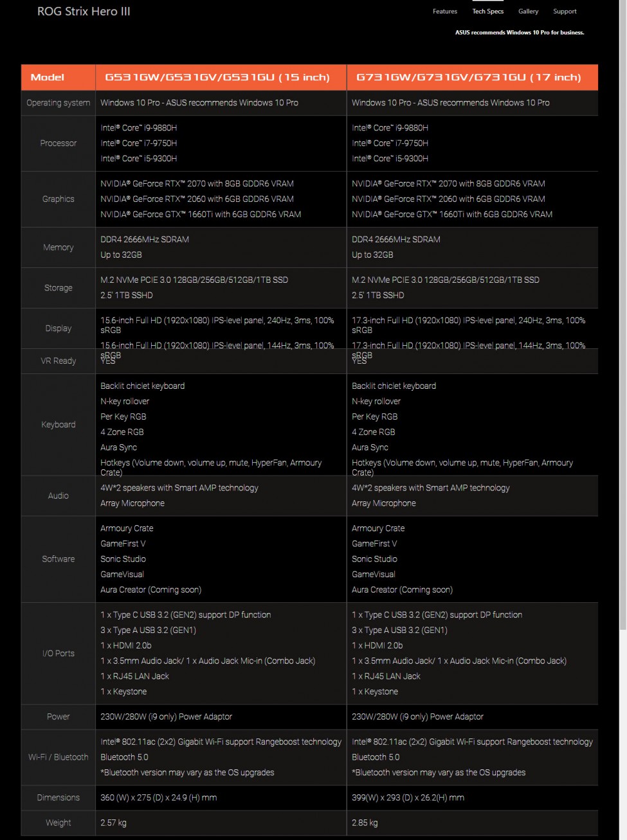627x840 pixels.
Task: Click the Graphics row label
Action: (x=58, y=199)
